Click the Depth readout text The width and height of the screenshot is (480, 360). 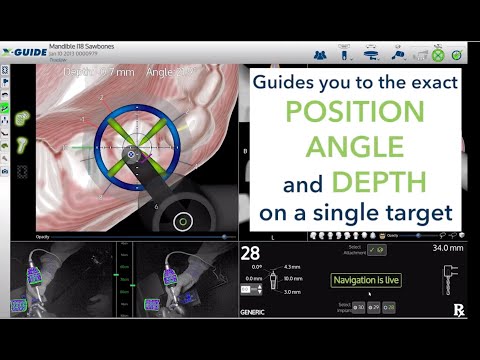99,72
